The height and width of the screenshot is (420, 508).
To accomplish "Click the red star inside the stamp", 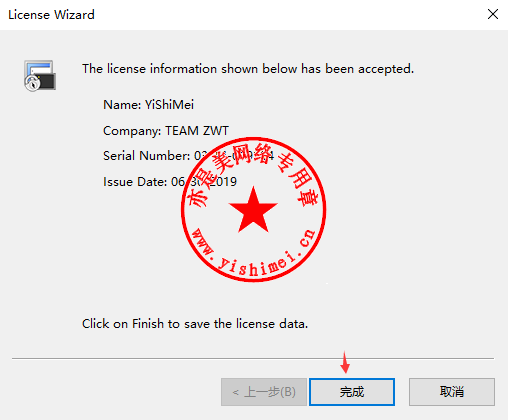I will point(253,210).
